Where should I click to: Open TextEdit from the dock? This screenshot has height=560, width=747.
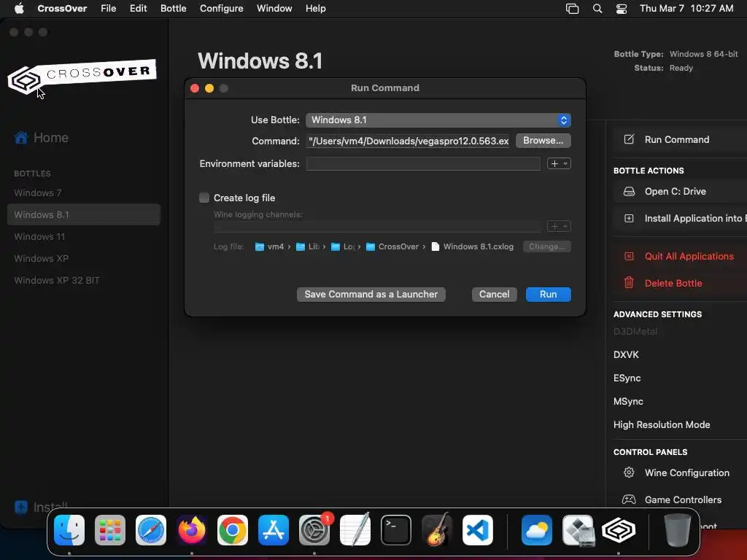click(355, 530)
